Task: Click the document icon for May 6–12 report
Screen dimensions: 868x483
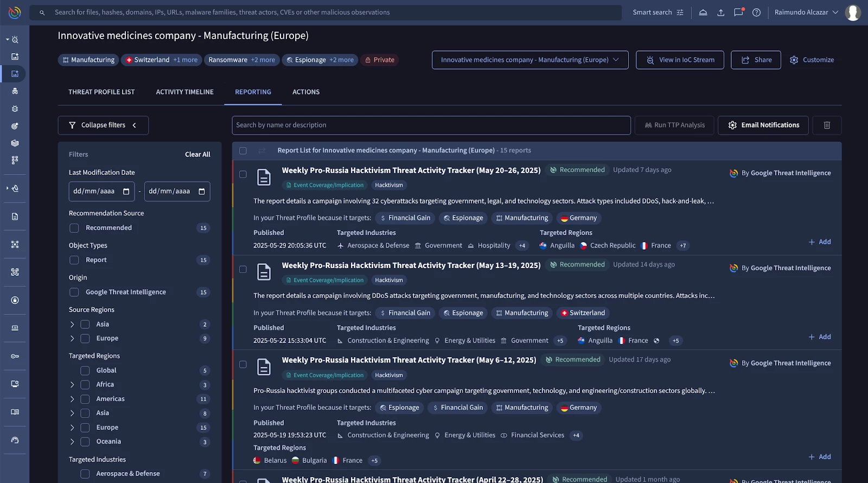Action: (264, 367)
